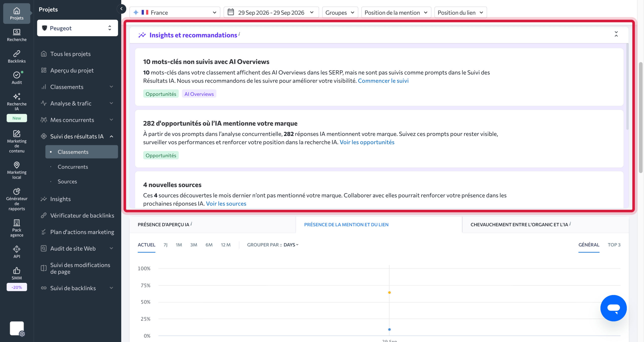Open Position du lien dropdown

click(x=460, y=12)
